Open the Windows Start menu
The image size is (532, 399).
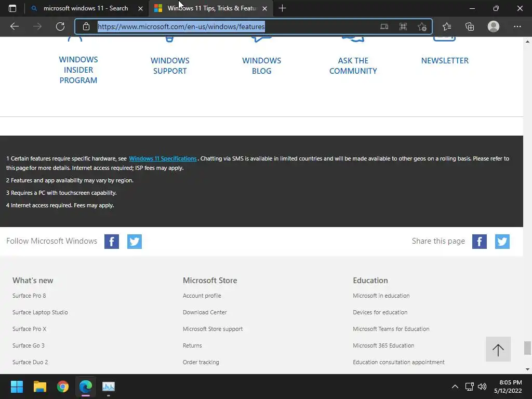[17, 387]
